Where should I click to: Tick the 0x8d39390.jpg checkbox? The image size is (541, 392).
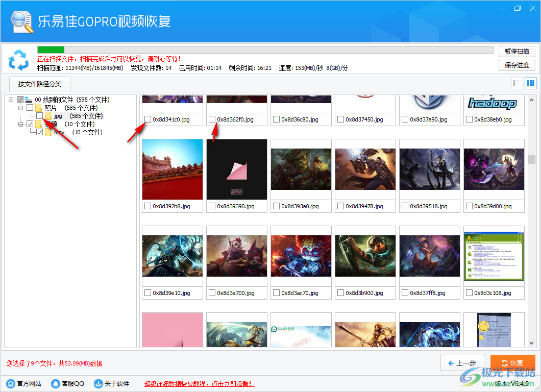(x=212, y=206)
